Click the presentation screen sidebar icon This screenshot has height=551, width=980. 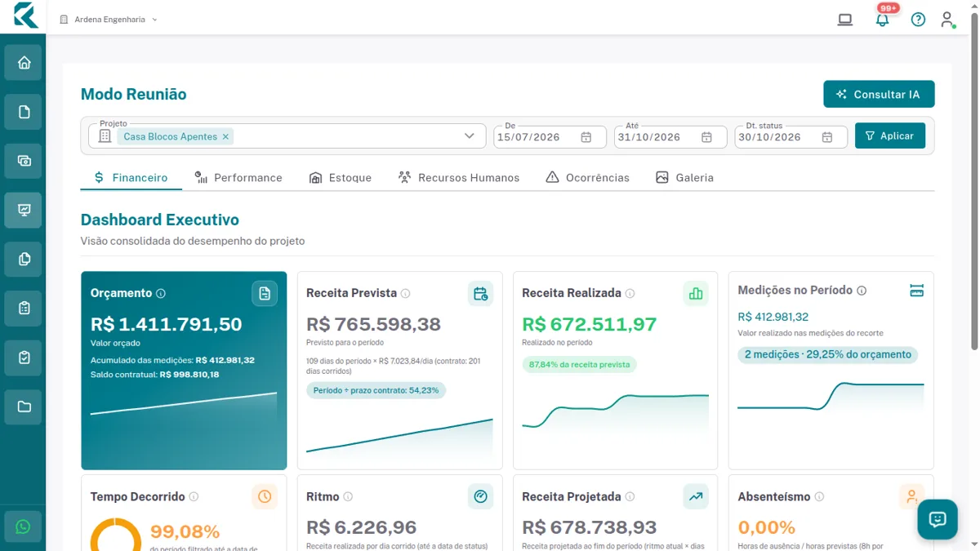coord(24,210)
